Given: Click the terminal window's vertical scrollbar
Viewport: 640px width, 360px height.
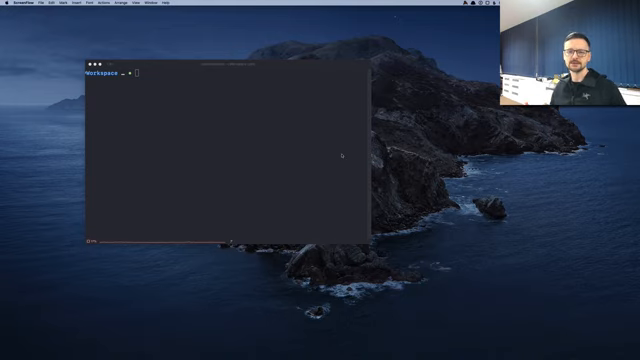Looking at the screenshot, I should [370, 155].
